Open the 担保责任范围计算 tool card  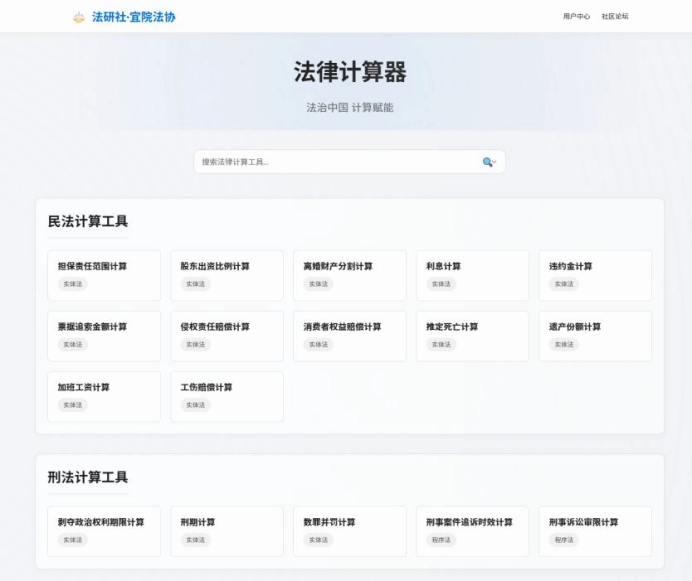[x=103, y=275]
